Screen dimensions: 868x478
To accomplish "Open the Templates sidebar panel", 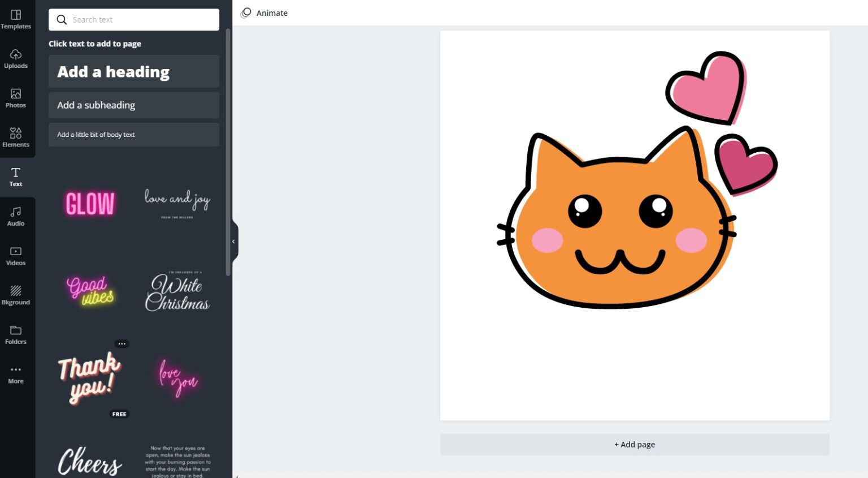I will click(x=16, y=19).
